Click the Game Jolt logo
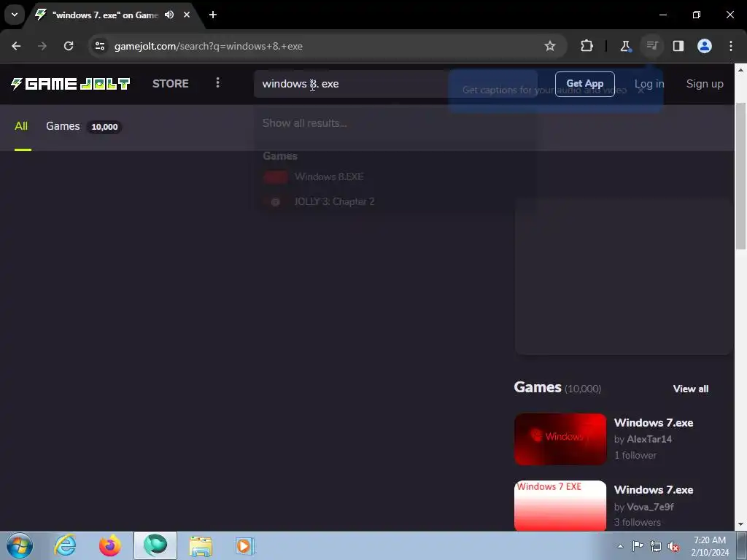This screenshot has height=560, width=747. coord(71,84)
